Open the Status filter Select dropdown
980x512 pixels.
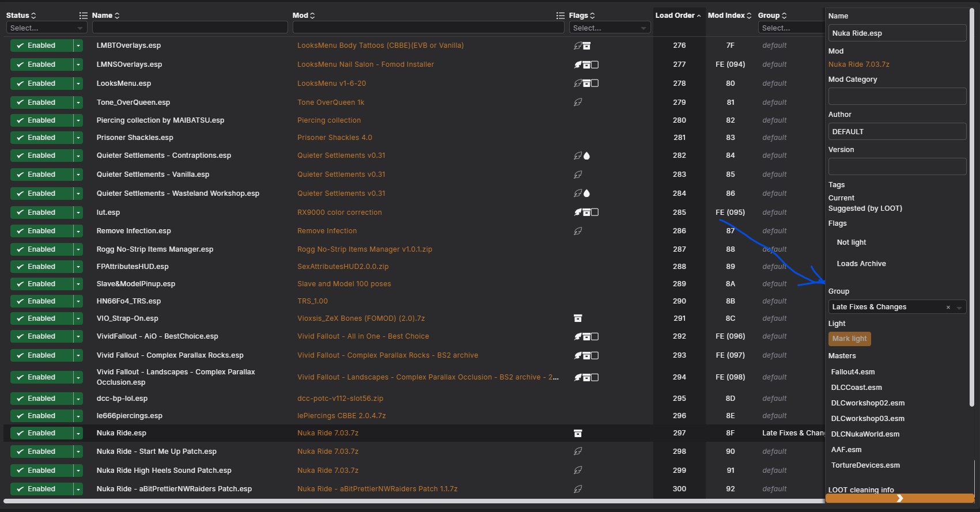pyautogui.click(x=47, y=28)
